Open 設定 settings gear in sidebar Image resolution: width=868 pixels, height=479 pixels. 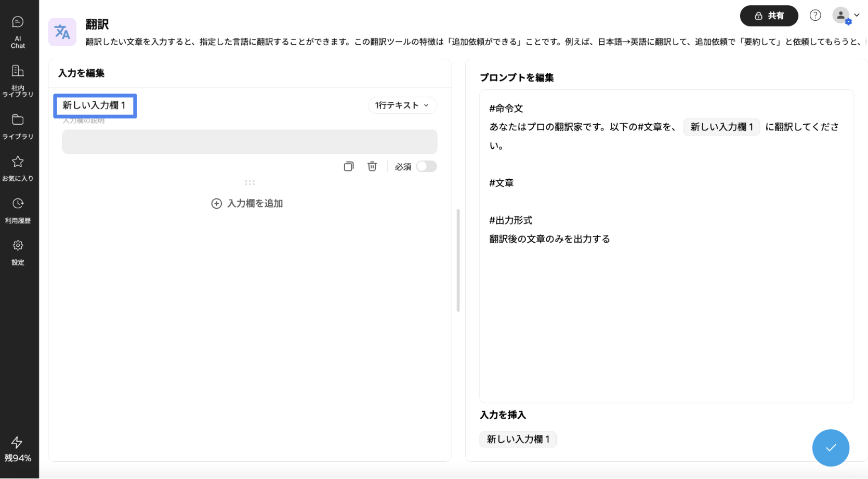pyautogui.click(x=18, y=252)
